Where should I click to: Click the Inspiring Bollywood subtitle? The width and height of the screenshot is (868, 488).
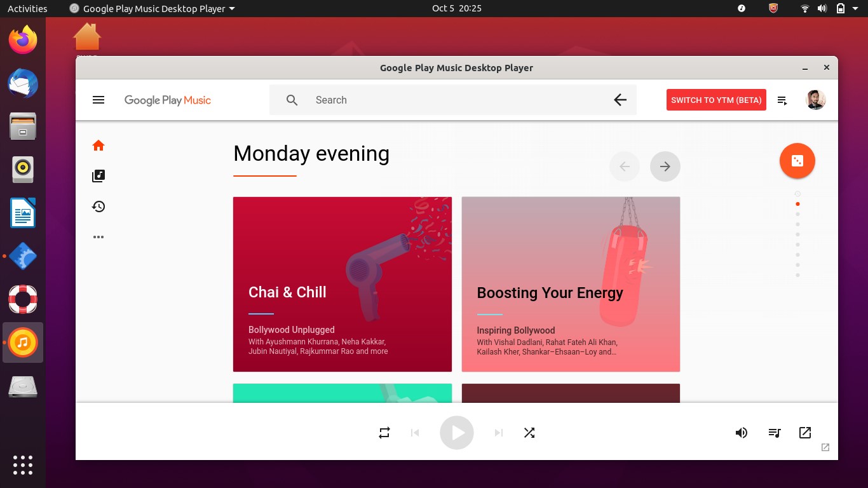click(x=516, y=330)
